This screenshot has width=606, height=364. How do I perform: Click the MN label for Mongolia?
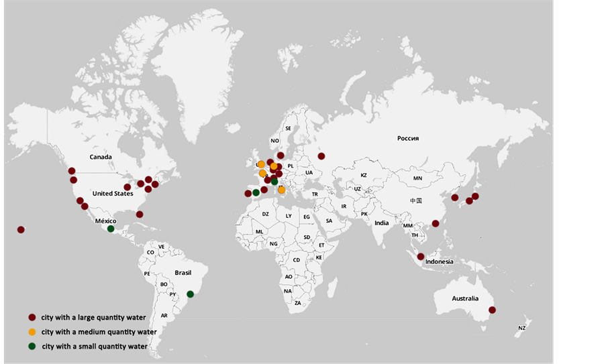417,178
